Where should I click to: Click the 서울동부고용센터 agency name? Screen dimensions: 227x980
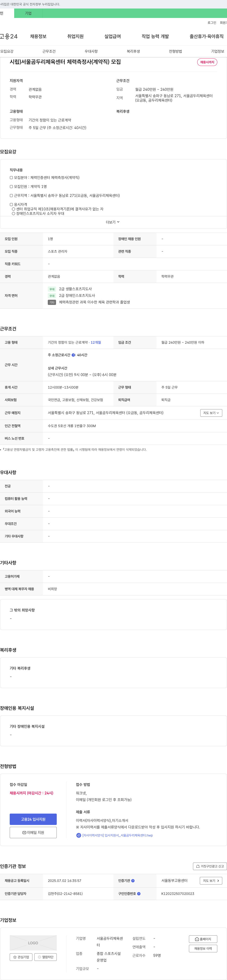click(174, 881)
